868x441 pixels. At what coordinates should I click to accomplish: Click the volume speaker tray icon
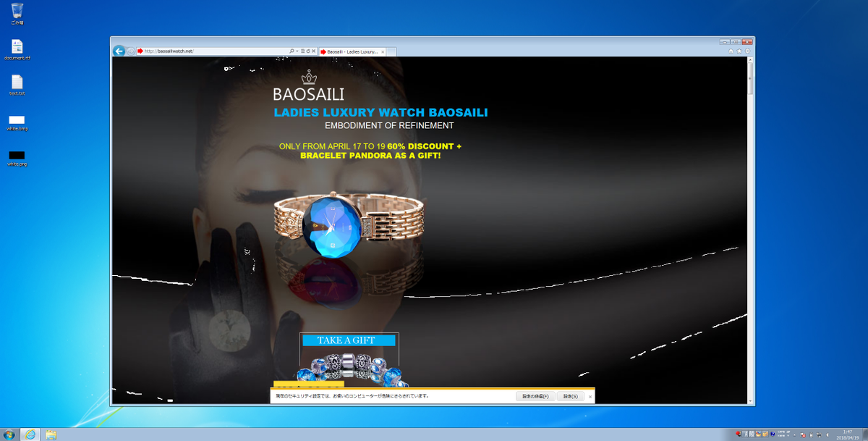(827, 434)
